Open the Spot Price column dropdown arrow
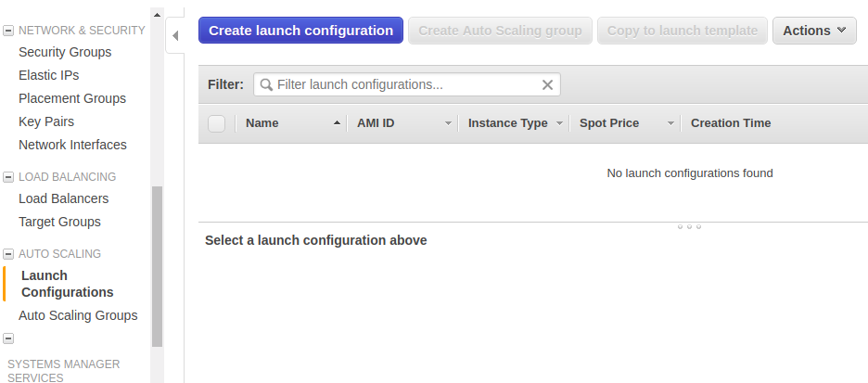 coord(670,123)
